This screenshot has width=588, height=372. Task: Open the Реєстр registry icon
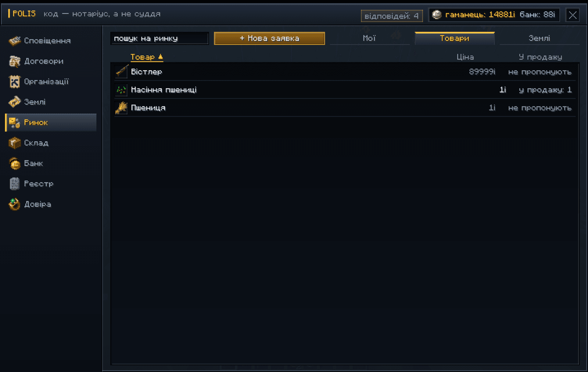click(15, 184)
